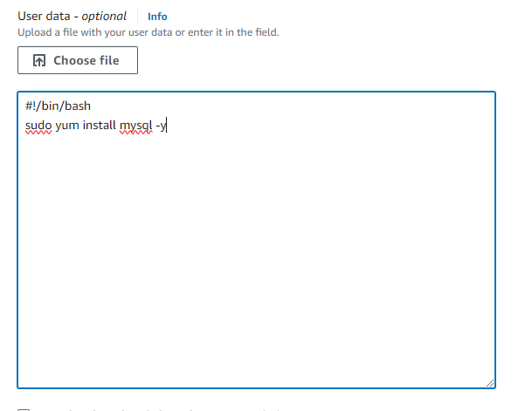This screenshot has width=532, height=411.
Task: Tick the partially visible checkbox below the textarea
Action: [23, 408]
